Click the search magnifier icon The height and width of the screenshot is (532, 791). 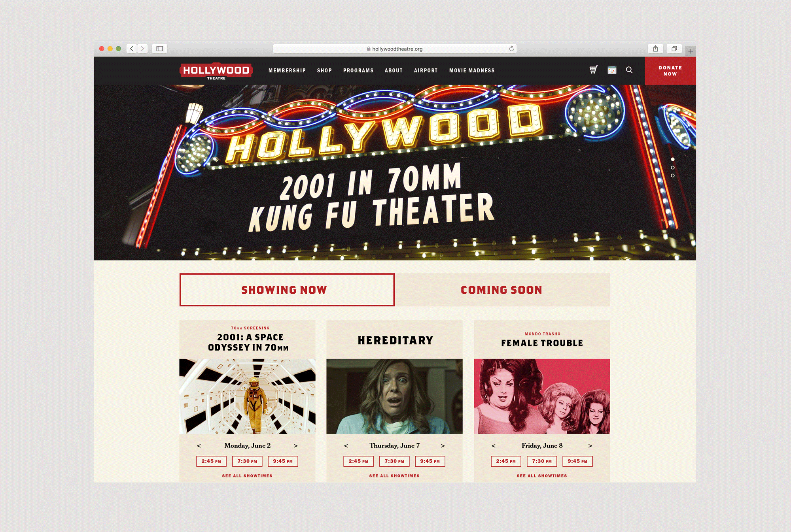click(x=629, y=70)
